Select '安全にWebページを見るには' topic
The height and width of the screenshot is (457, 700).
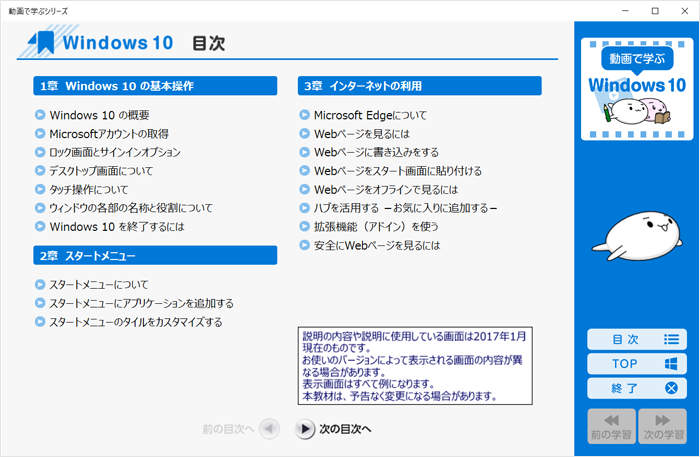(x=377, y=245)
